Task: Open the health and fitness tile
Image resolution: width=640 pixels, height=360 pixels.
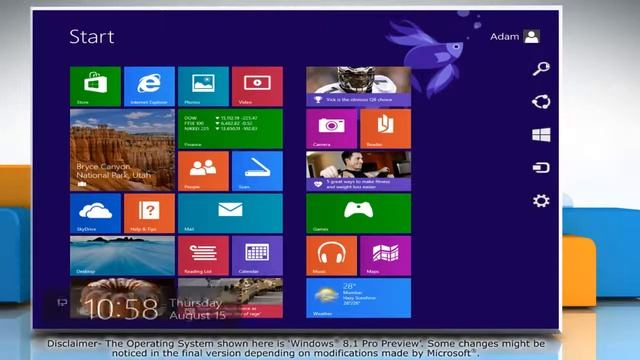Action: (358, 171)
